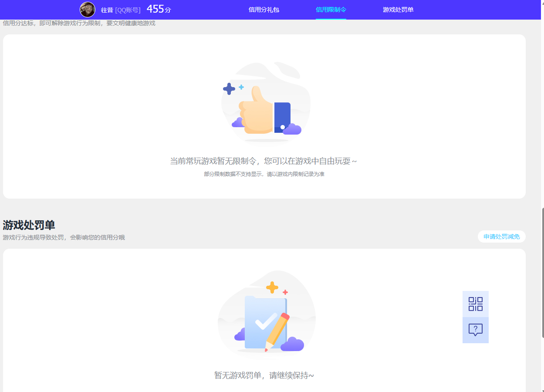Click the 游戏处罚单 section heading

click(x=29, y=225)
